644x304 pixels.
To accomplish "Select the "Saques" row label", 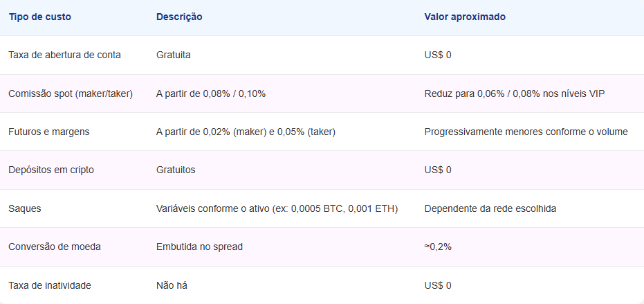I will 24,208.
